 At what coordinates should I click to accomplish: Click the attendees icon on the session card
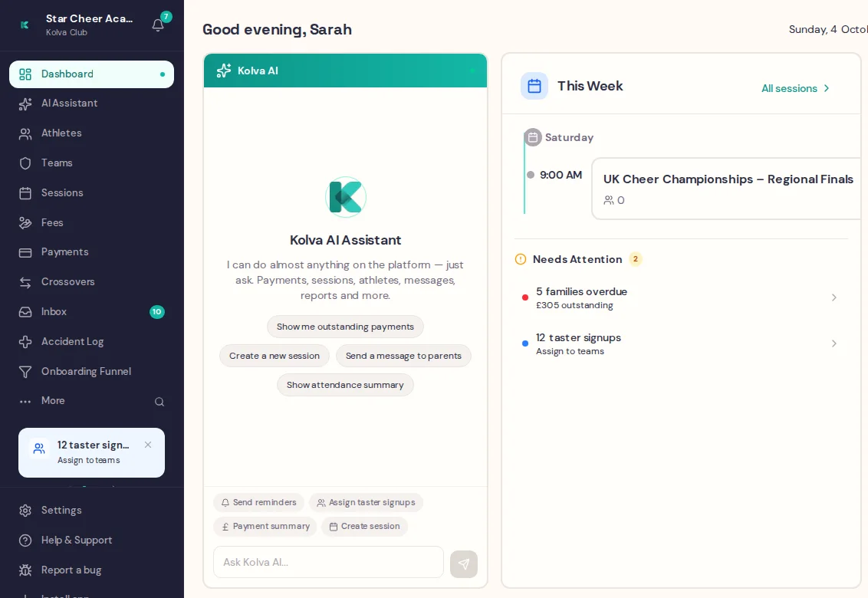tap(609, 200)
